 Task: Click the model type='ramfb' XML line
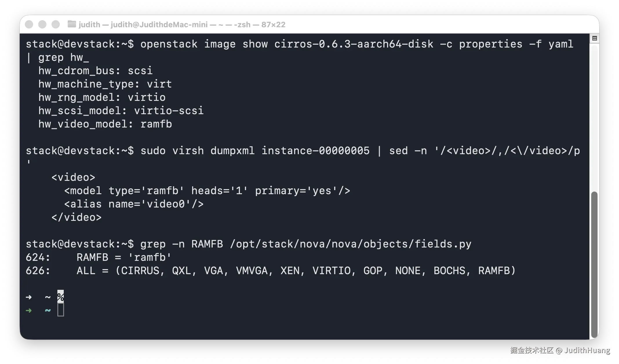click(x=207, y=191)
